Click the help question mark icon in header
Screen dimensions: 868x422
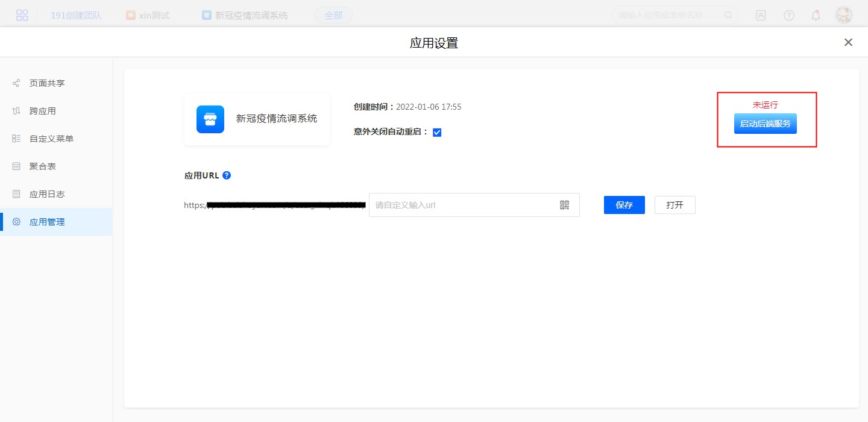(x=788, y=15)
